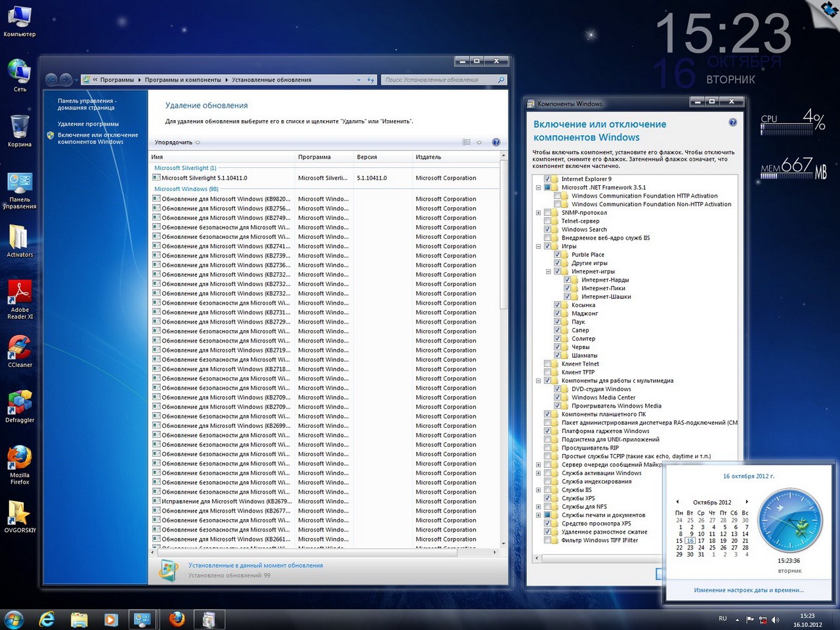Expand the SNMP-протокол node
Viewport: 840px width, 630px height.
[539, 213]
